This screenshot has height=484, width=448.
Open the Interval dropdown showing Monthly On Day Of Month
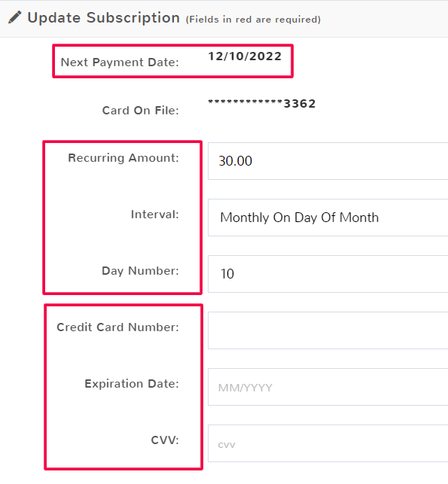click(328, 218)
